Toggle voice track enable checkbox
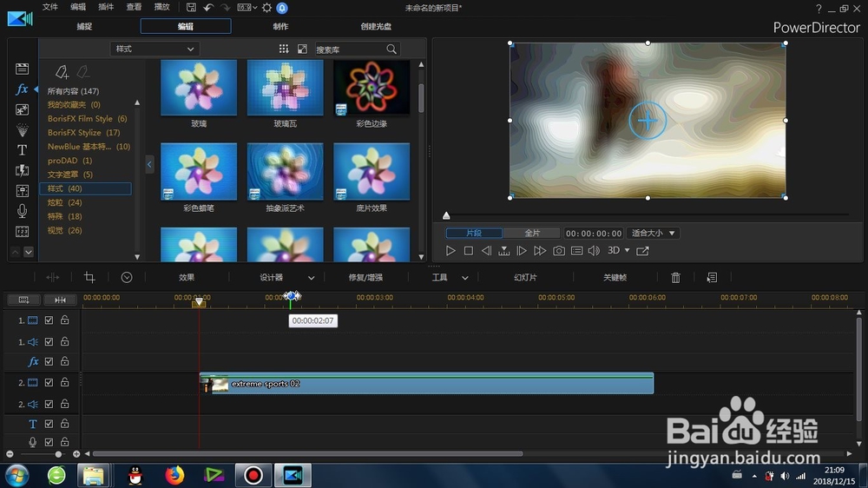 click(x=49, y=442)
